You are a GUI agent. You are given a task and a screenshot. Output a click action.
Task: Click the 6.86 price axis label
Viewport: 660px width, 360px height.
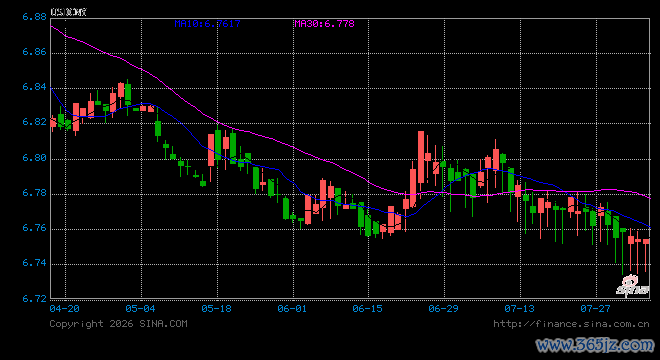click(34, 52)
